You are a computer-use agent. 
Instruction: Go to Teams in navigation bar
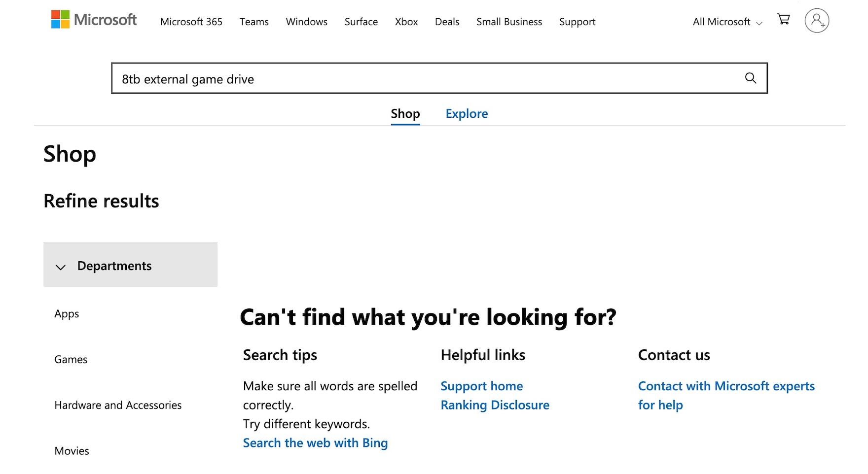point(254,22)
